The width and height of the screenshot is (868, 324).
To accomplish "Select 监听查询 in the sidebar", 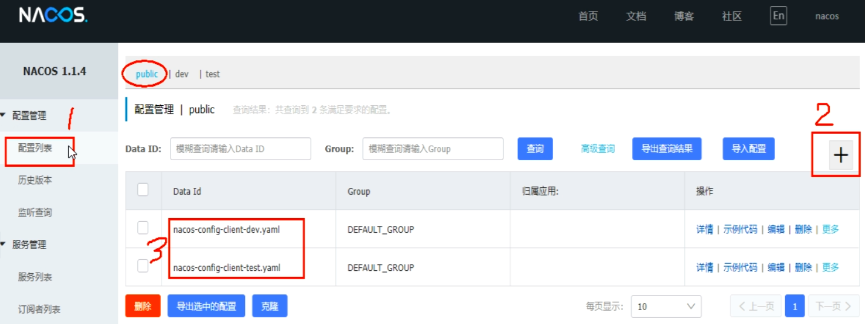I will (x=35, y=212).
